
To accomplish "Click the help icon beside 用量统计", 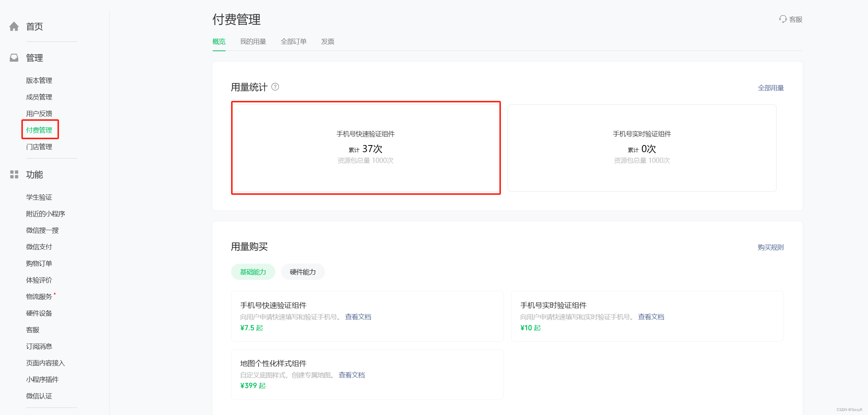I will pyautogui.click(x=275, y=87).
